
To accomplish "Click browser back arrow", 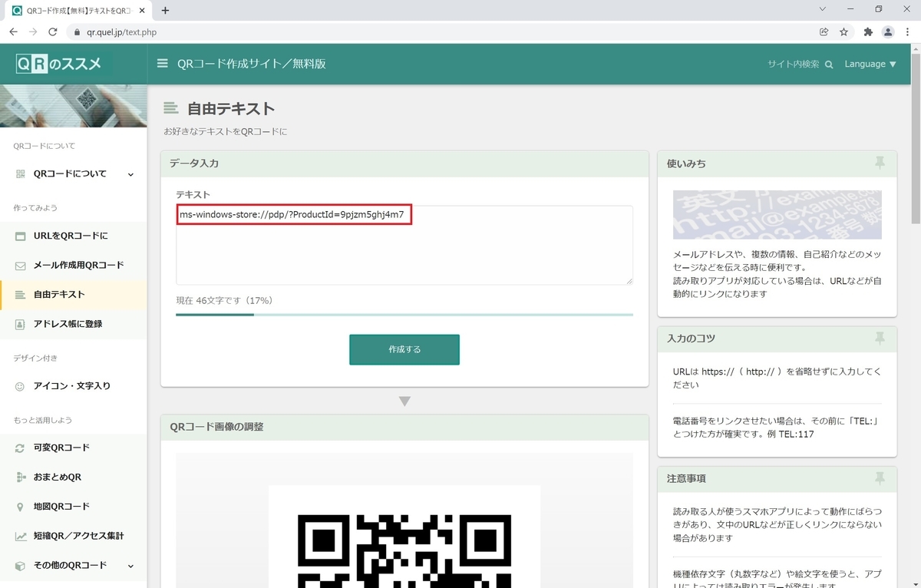I will [13, 32].
